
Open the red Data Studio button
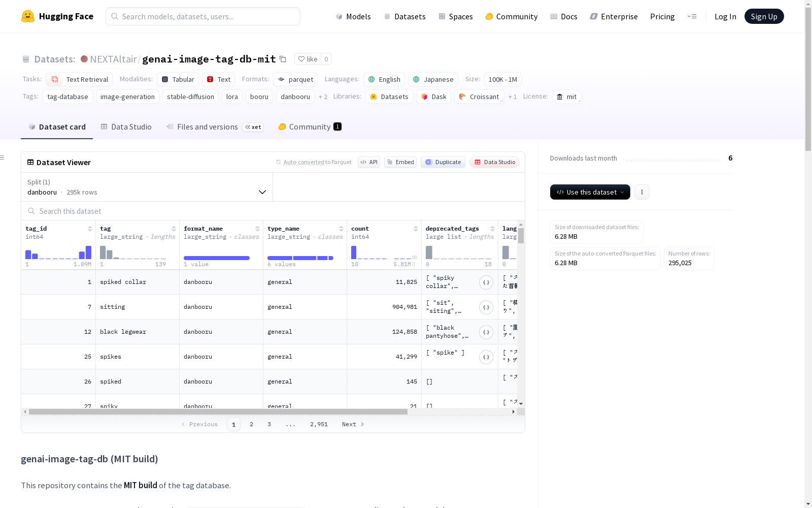[494, 162]
